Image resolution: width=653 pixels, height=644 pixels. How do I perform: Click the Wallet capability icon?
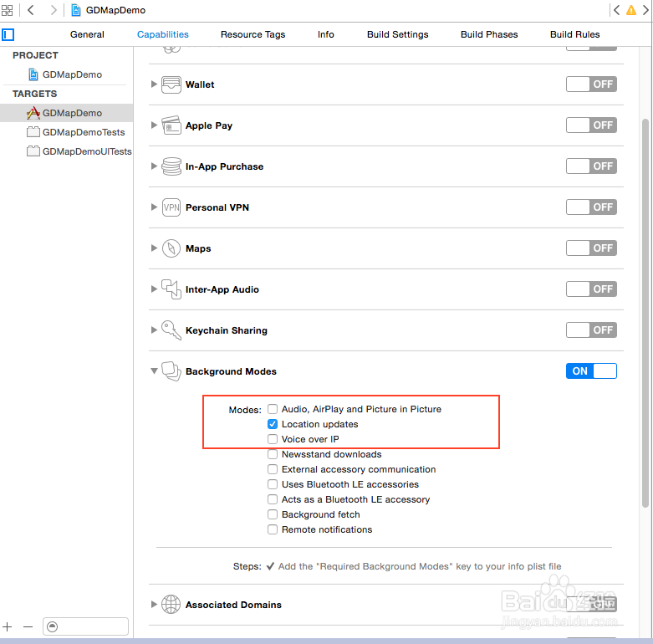pyautogui.click(x=171, y=84)
